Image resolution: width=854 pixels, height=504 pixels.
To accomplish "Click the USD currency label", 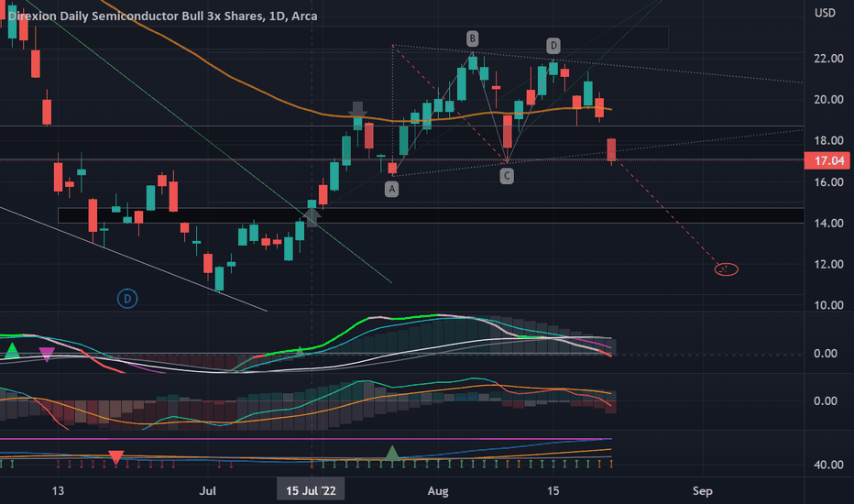I will coord(825,13).
